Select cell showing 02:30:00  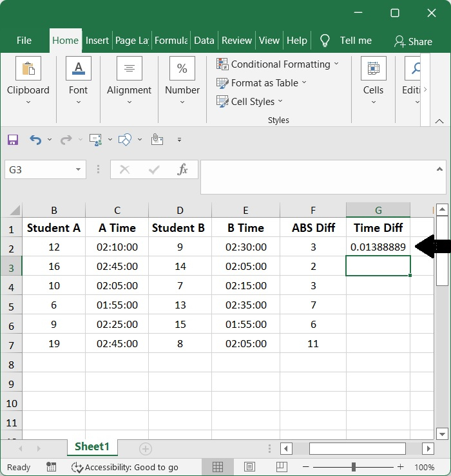[x=245, y=247]
